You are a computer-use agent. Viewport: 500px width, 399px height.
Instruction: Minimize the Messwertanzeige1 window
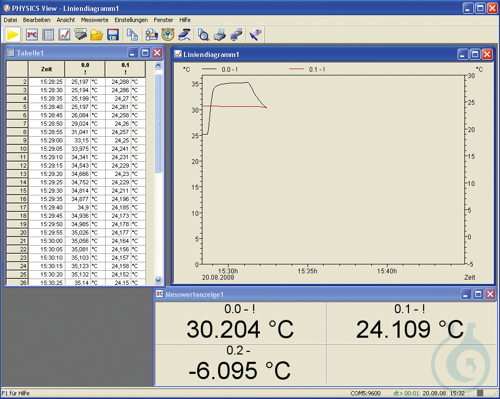(466, 294)
